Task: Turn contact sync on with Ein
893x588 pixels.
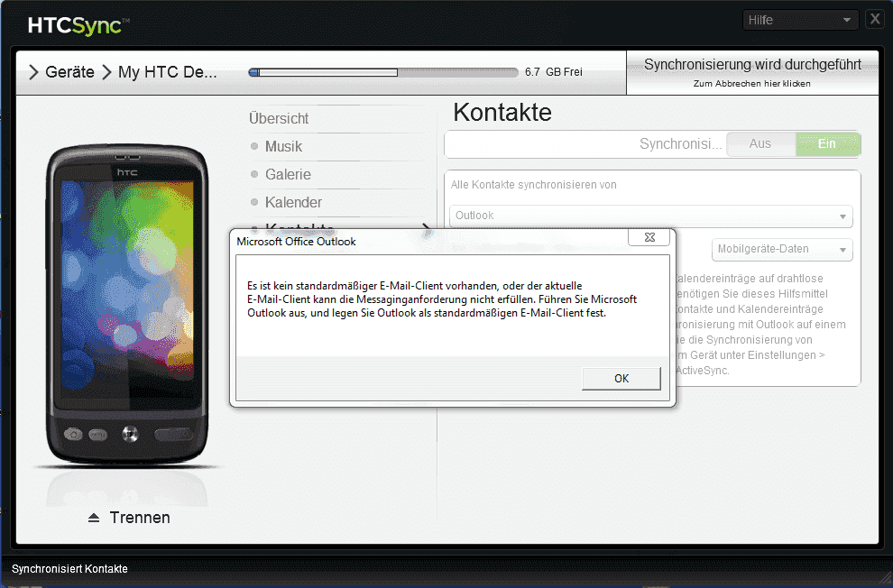Action: (827, 144)
